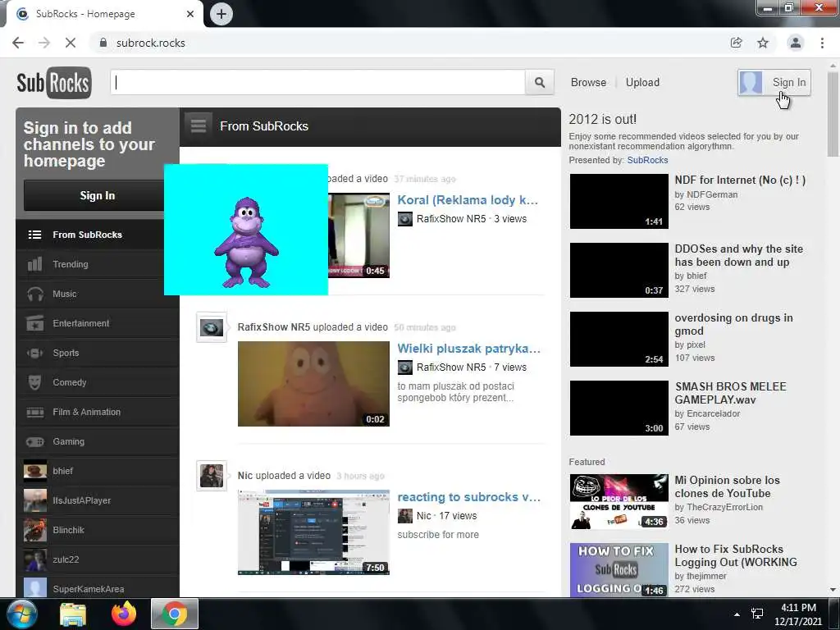
Task: Click the Bonzi Buddy purple gorilla
Action: point(246,242)
